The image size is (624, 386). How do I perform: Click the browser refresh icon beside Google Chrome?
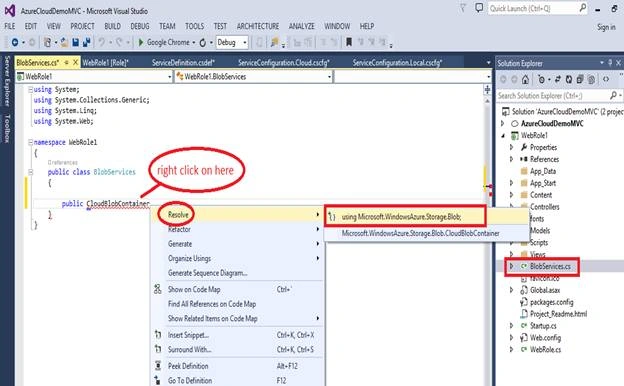203,43
